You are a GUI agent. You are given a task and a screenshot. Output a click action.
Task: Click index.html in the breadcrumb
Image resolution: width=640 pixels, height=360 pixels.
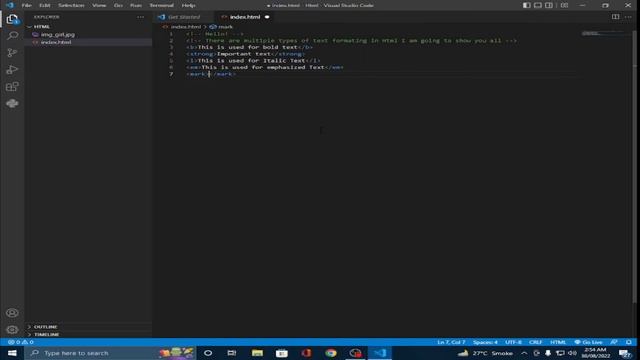coord(185,27)
